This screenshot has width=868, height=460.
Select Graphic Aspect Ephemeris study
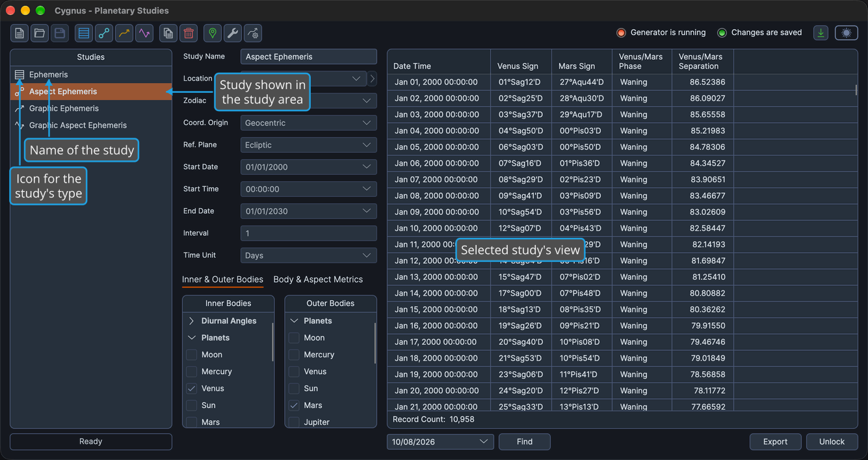pos(91,125)
